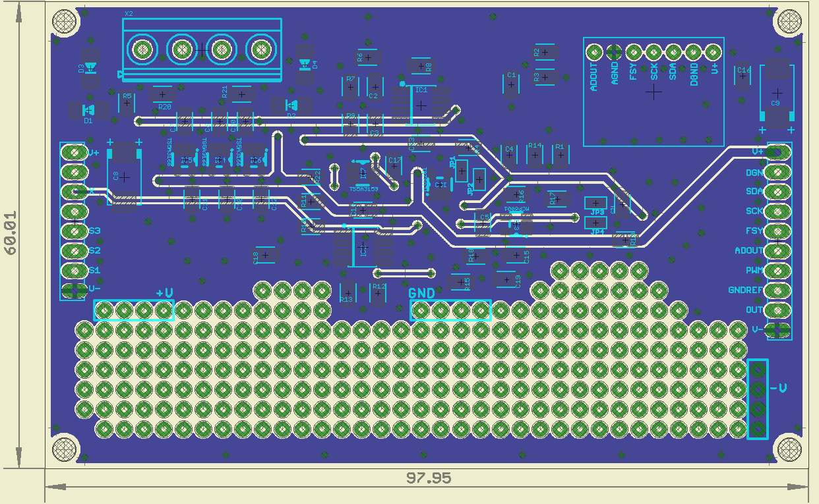This screenshot has width=819, height=504.
Task: Select jumper JP4
Action: (596, 223)
